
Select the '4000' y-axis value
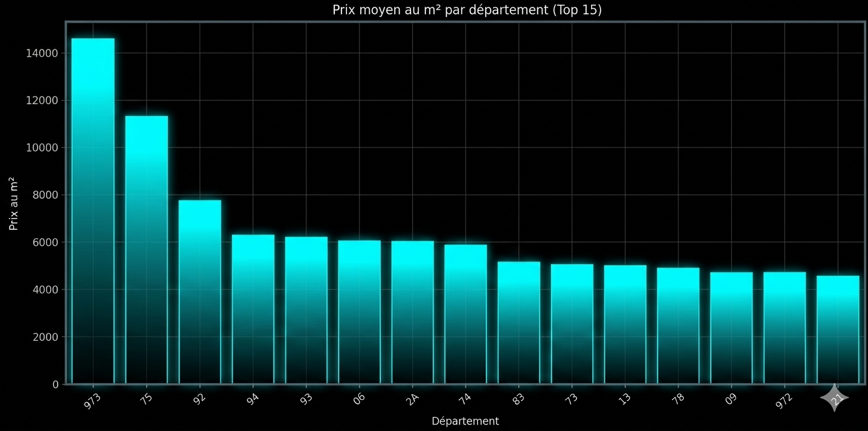[x=45, y=290]
